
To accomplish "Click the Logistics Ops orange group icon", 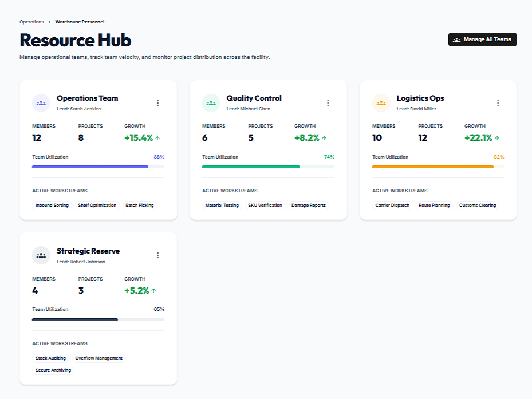I will click(x=381, y=103).
